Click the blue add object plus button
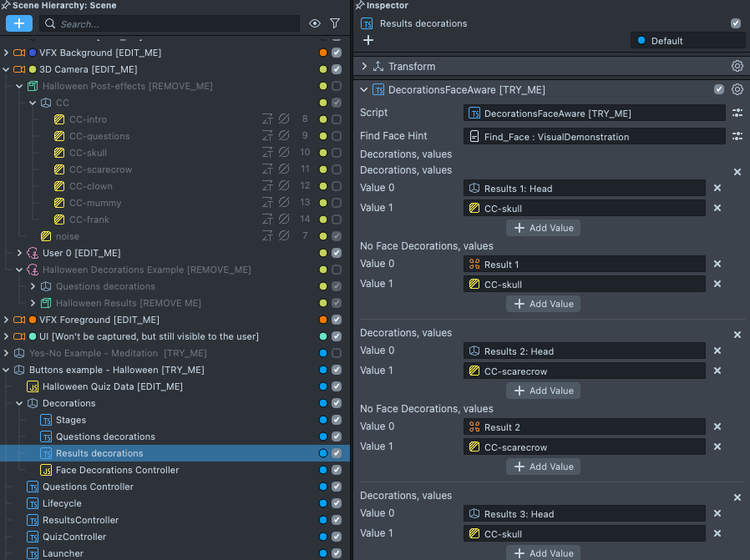Viewport: 750px width, 560px height. [18, 23]
